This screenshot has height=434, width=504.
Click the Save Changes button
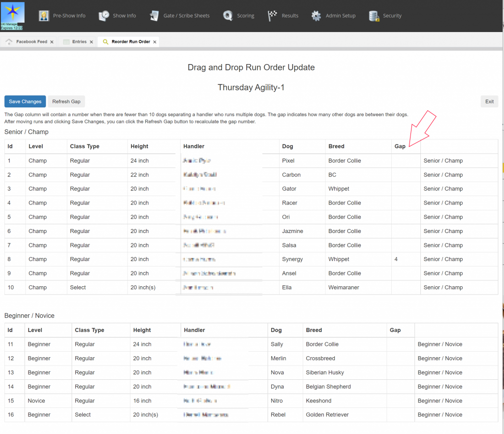pos(25,101)
